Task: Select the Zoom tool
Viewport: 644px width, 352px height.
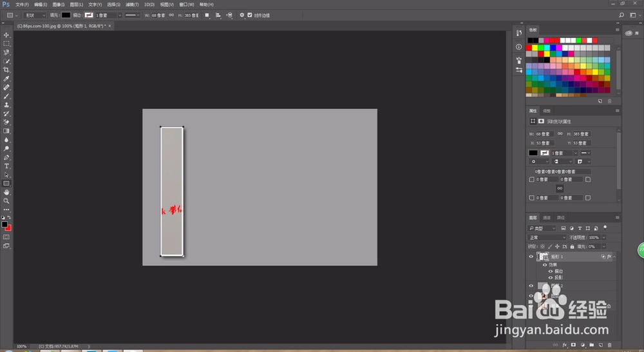Action: tap(6, 200)
